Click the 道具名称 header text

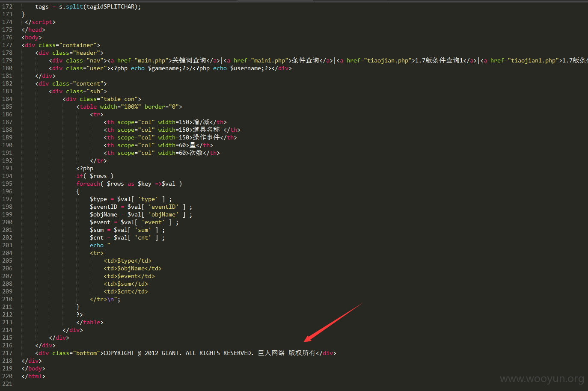tap(206, 130)
